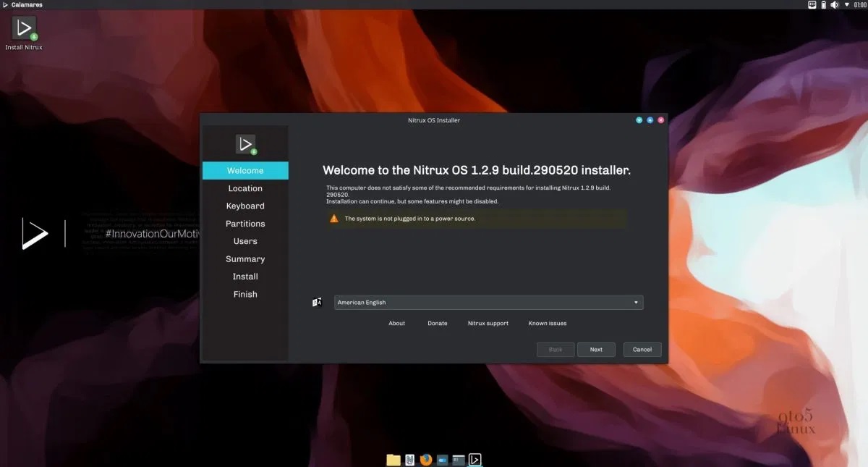Image resolution: width=868 pixels, height=467 pixels.
Task: Cancel the Nitrux installation
Action: 642,350
